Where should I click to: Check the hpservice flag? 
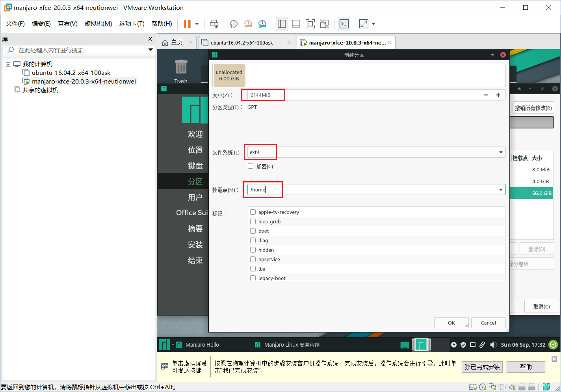pyautogui.click(x=253, y=259)
